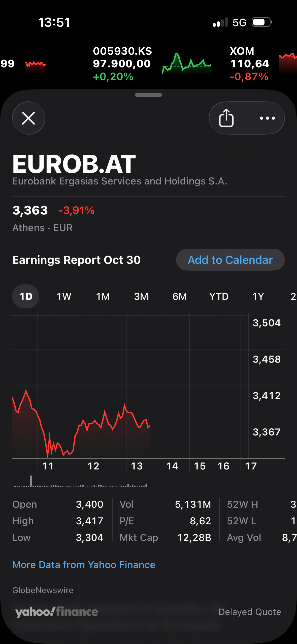Close the EUROB.AT stock detail sheet
Image resolution: width=297 pixels, height=644 pixels.
click(28, 118)
